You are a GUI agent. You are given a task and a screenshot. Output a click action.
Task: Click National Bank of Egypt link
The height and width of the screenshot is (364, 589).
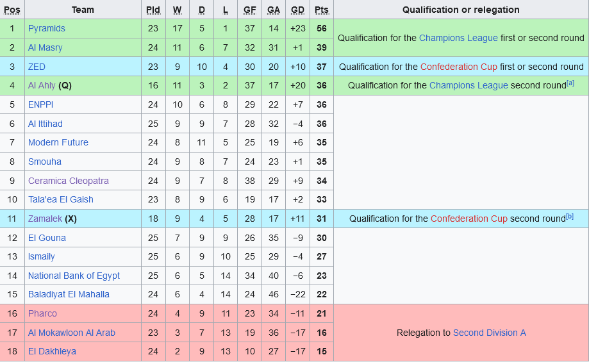coord(74,276)
